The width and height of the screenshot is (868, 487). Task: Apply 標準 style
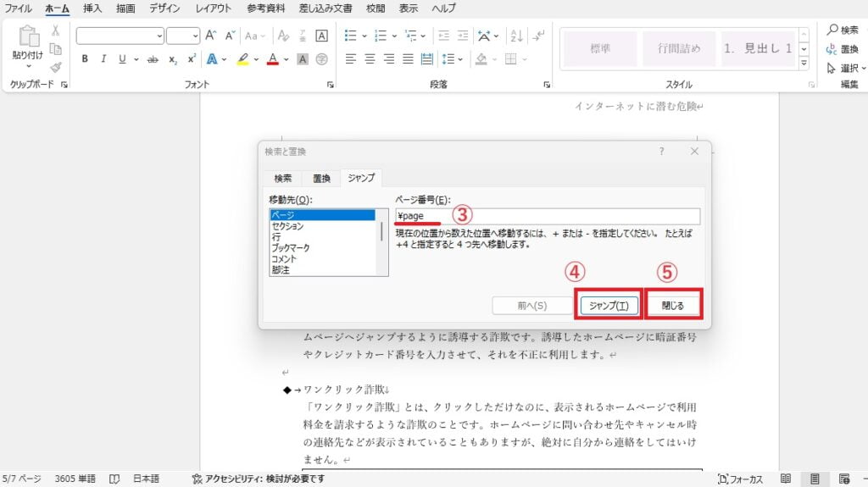pyautogui.click(x=600, y=49)
